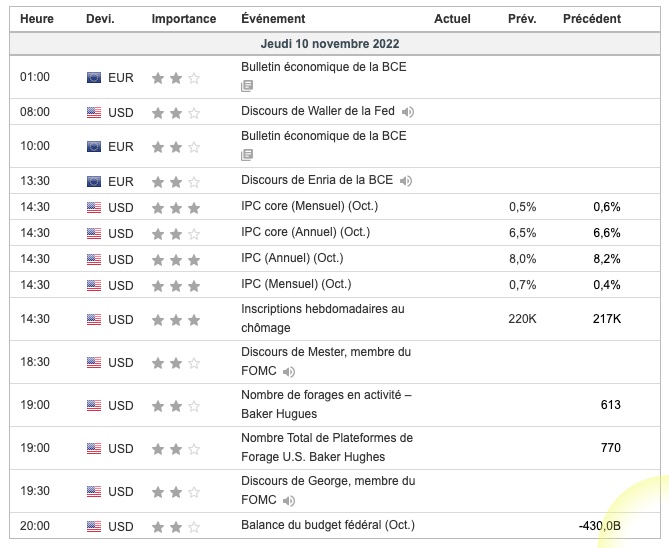Click the Précédent column header
Screen dimensions: 669x548
pos(591,19)
